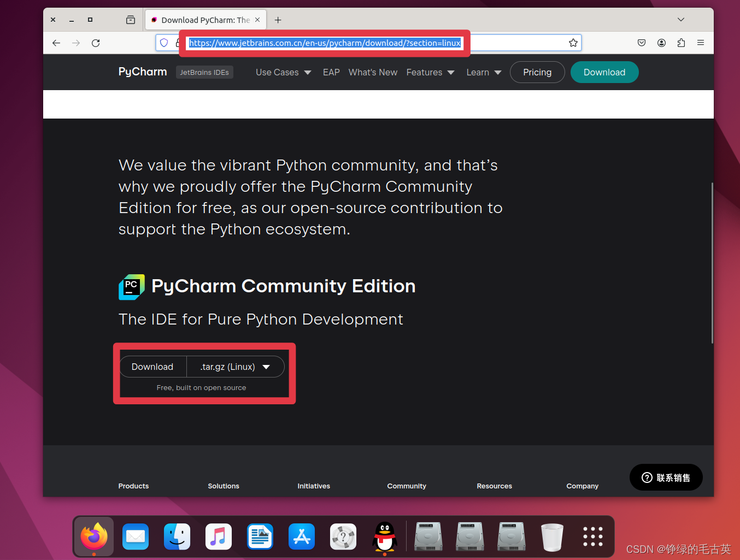This screenshot has width=740, height=560.
Task: Click the shield tracking protection icon
Action: [164, 43]
